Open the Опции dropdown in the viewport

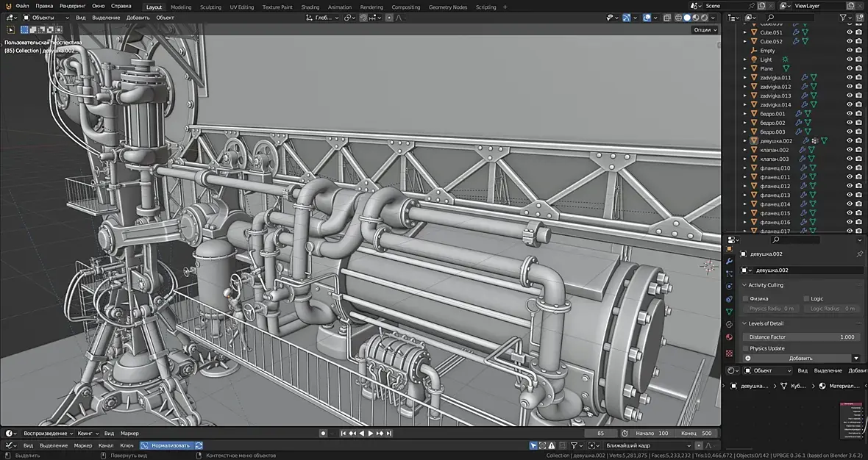click(x=704, y=30)
